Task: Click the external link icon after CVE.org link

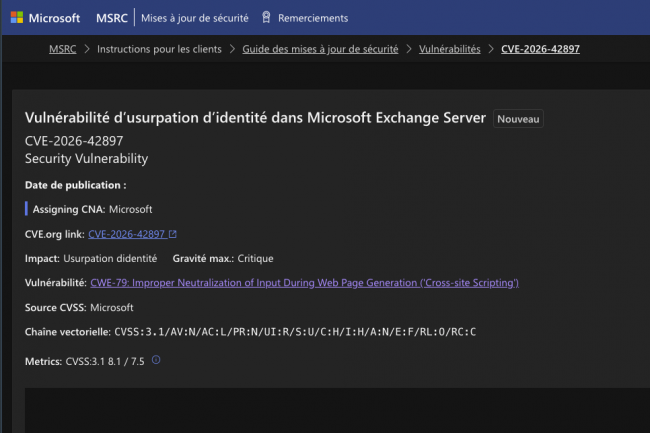Action: 172,234
